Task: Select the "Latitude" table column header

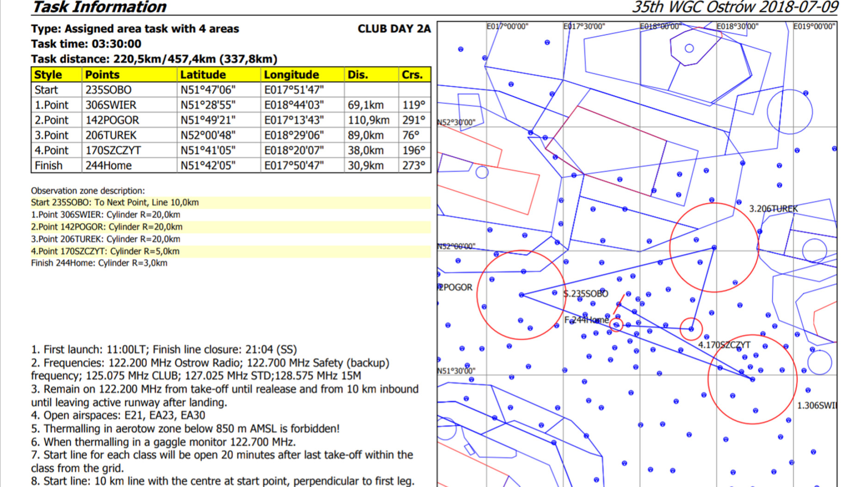Action: pyautogui.click(x=203, y=75)
